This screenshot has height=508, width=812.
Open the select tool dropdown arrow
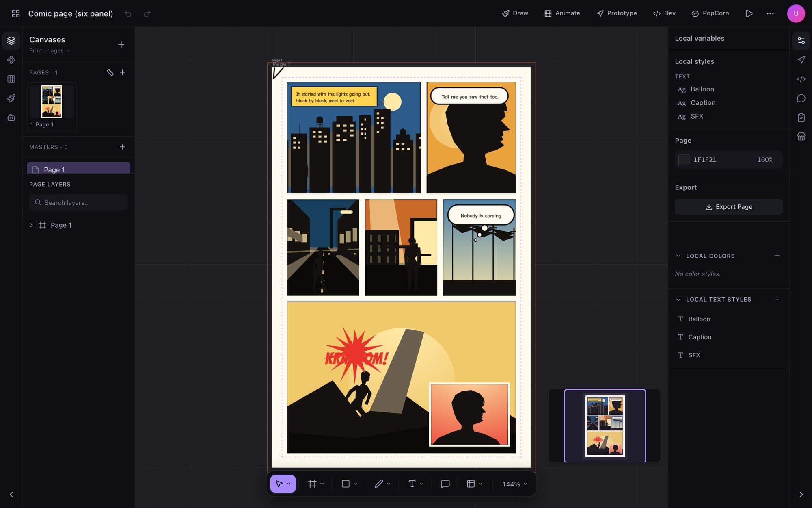(289, 484)
